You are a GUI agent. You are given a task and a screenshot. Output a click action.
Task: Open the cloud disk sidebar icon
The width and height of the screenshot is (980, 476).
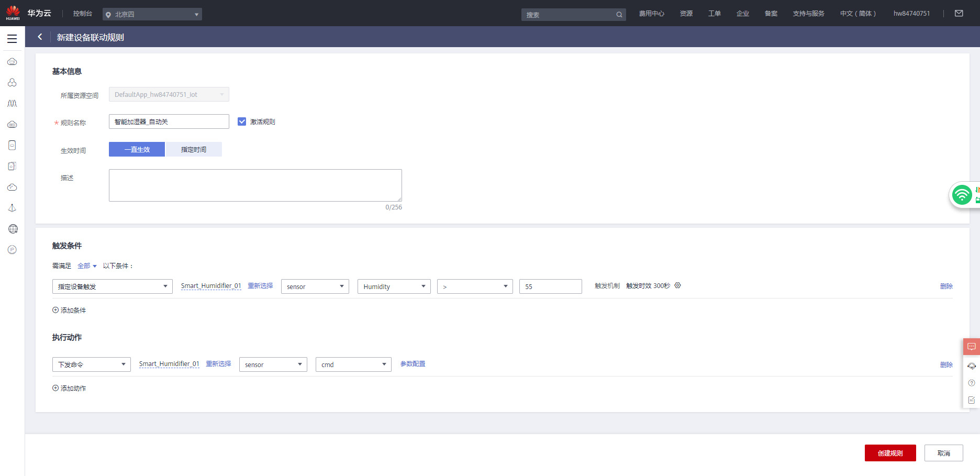click(x=12, y=125)
